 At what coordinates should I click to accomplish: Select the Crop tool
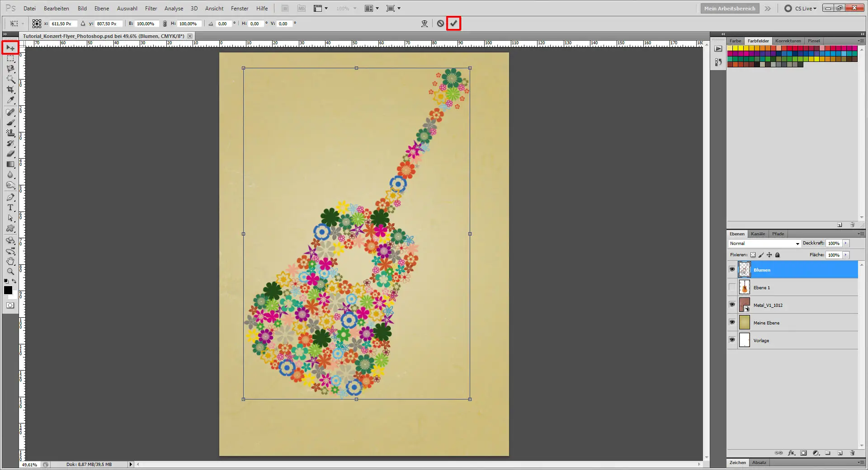10,89
